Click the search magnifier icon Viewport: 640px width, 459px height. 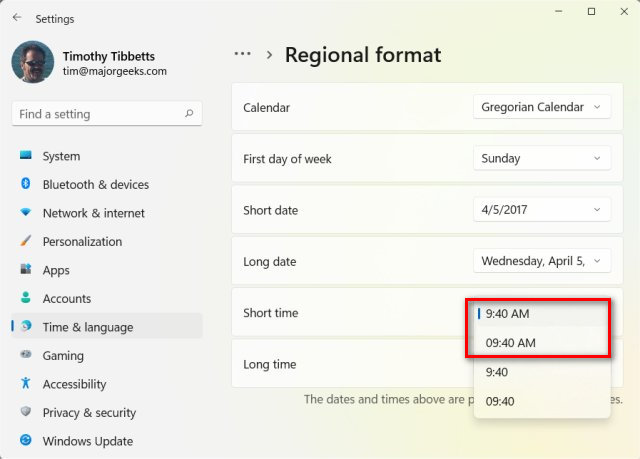click(189, 114)
